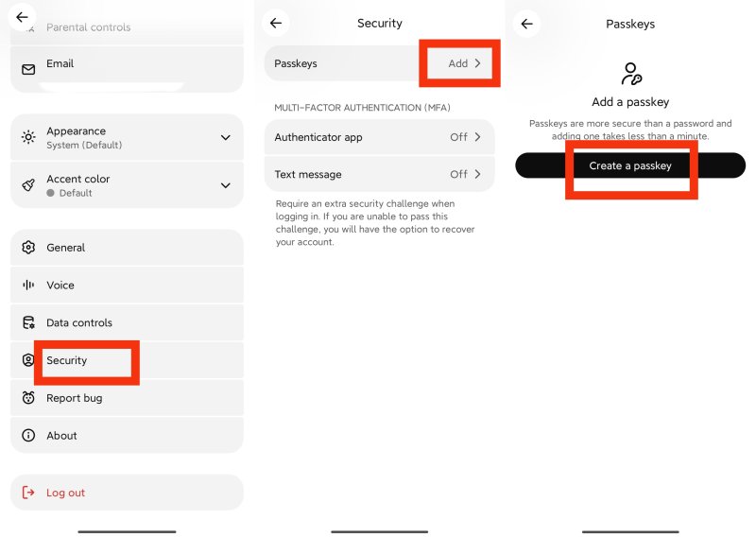Tap Add next to Passkeys
756x537 pixels.
pos(464,63)
